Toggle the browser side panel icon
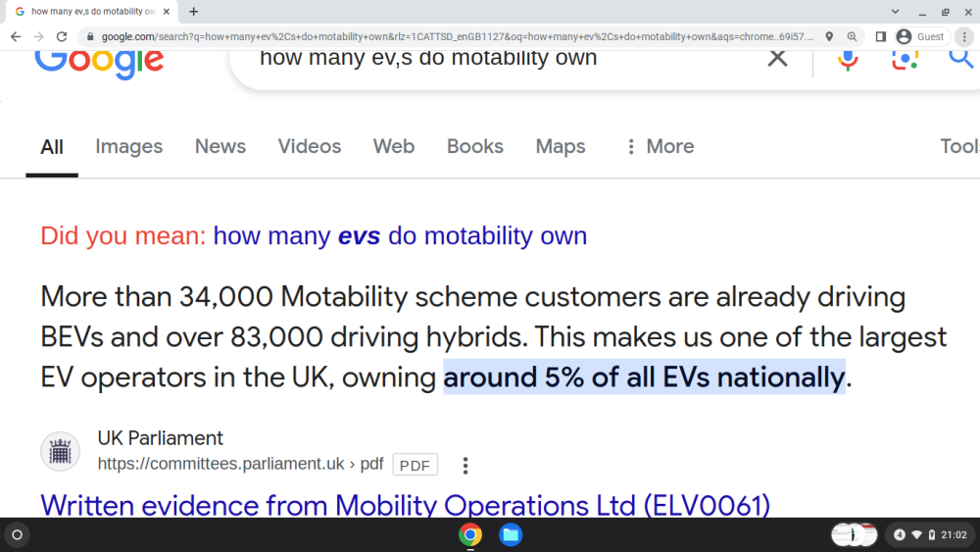Viewport: 980px width, 552px height. pyautogui.click(x=881, y=37)
